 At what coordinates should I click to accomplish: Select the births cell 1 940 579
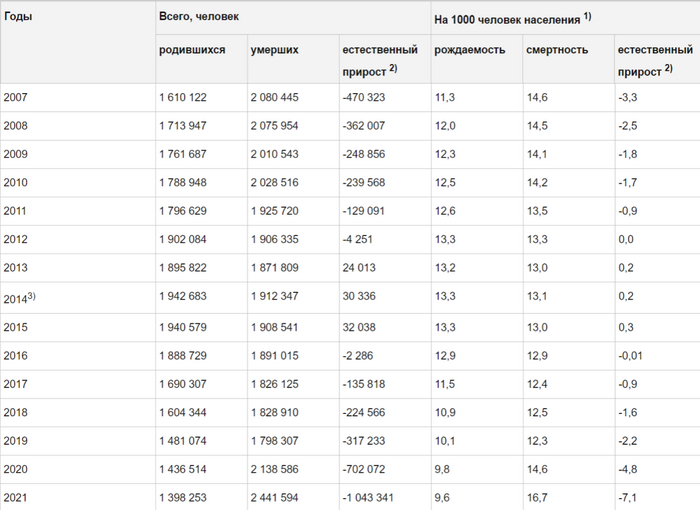pos(182,327)
